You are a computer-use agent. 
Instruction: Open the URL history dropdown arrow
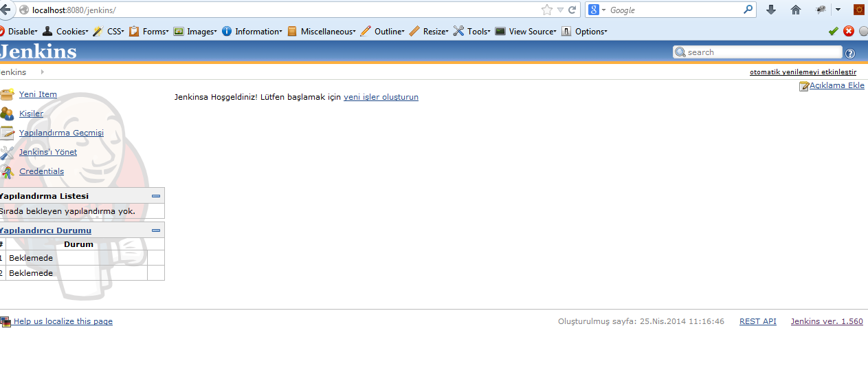[x=560, y=10]
